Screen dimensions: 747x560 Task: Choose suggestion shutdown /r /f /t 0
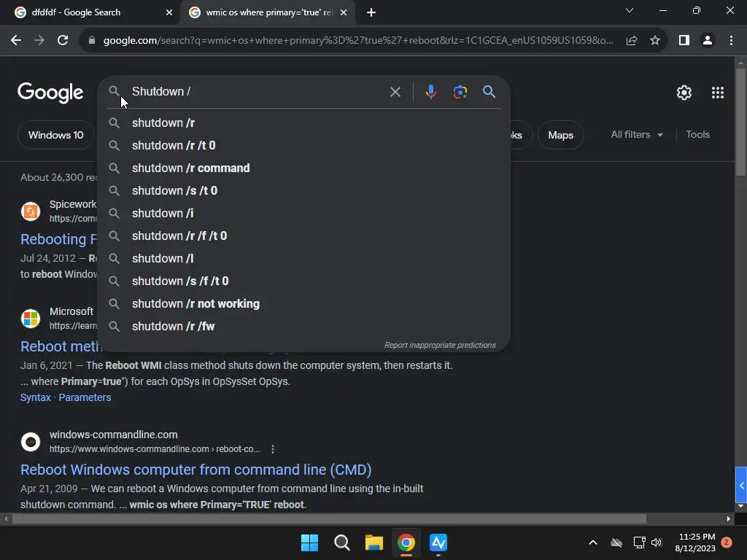(x=304, y=236)
